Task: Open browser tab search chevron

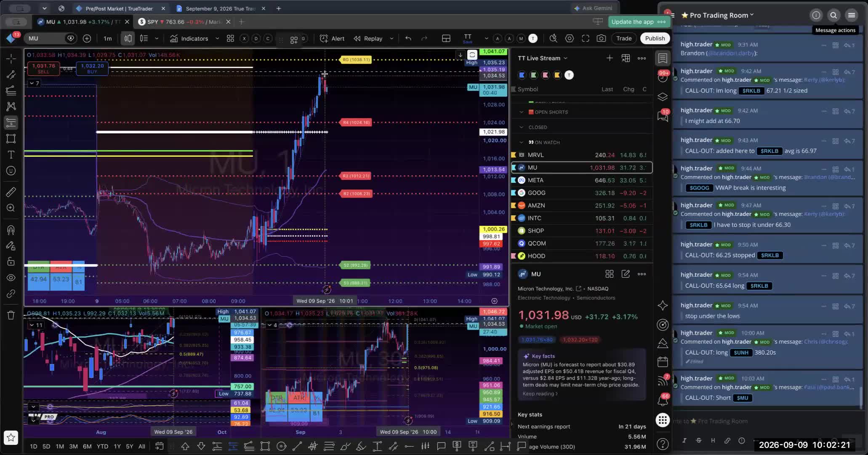Action: [44, 8]
